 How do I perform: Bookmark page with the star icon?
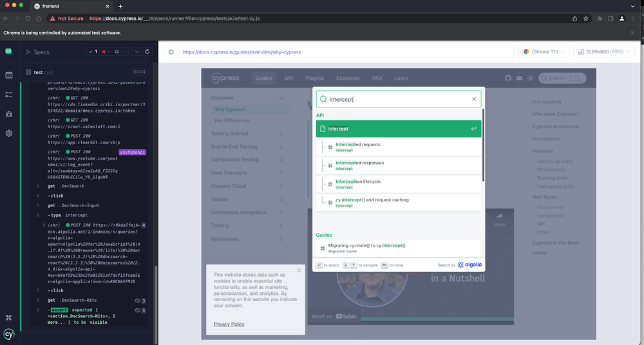coord(585,19)
